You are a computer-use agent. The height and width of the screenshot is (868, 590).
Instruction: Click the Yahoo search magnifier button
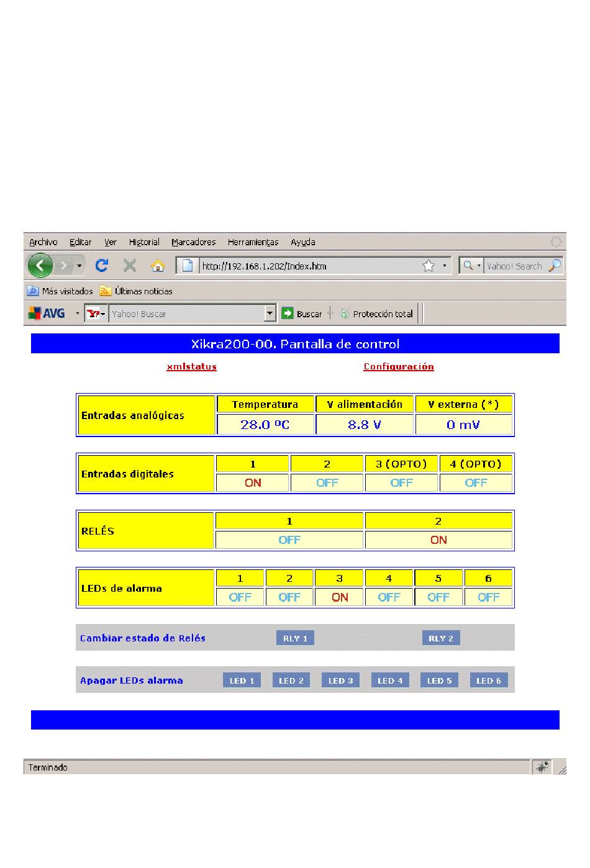(x=554, y=266)
